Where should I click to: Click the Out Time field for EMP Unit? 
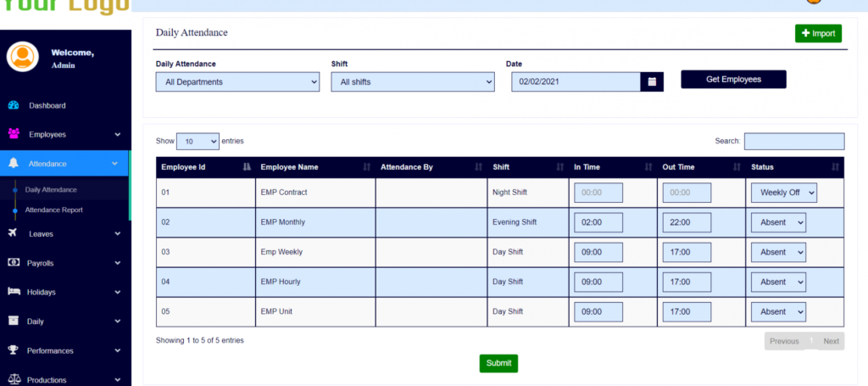coord(687,312)
